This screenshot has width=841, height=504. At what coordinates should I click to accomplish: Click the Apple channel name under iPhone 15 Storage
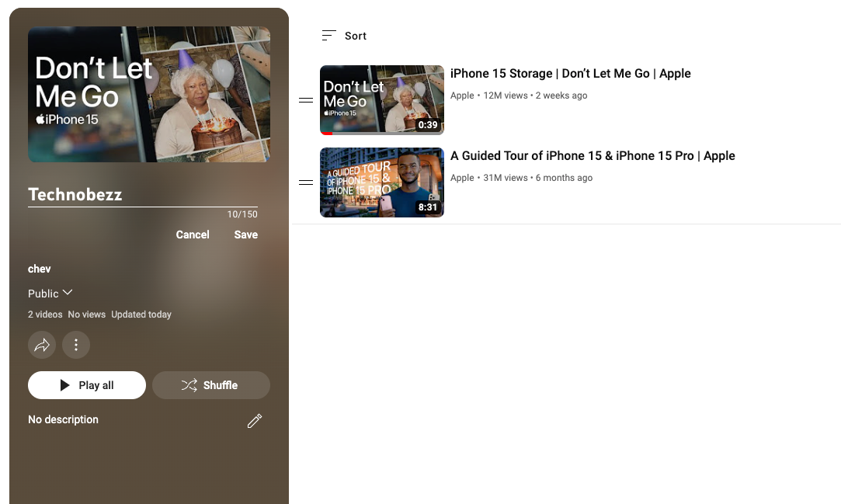[462, 96]
